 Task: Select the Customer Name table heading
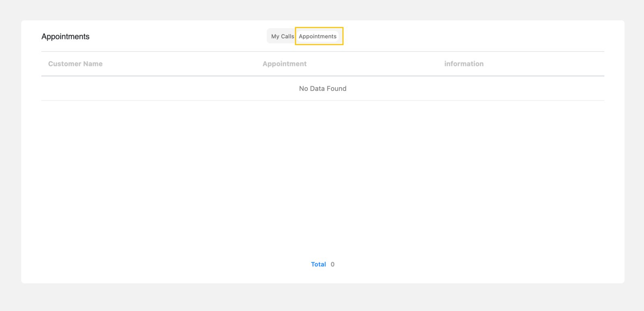[75, 64]
